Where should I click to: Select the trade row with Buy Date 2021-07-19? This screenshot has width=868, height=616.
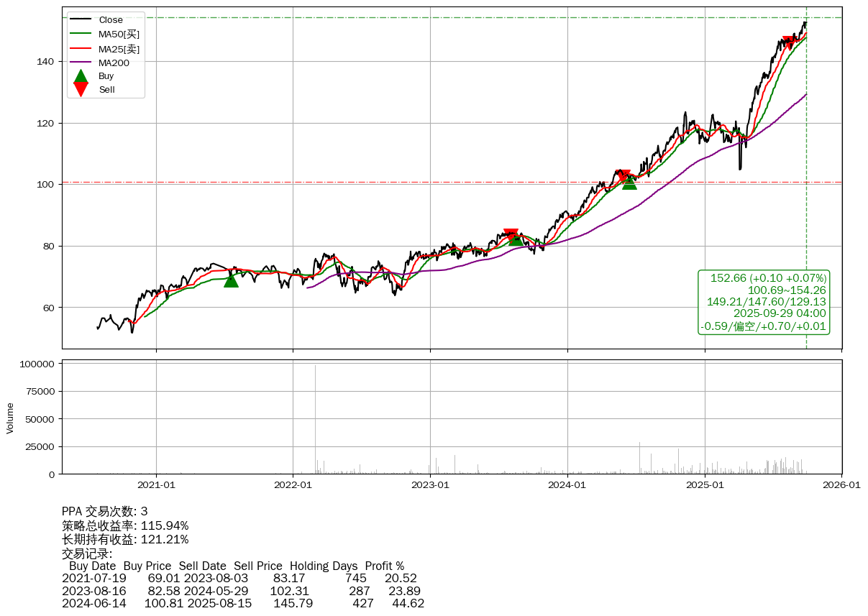point(239,578)
